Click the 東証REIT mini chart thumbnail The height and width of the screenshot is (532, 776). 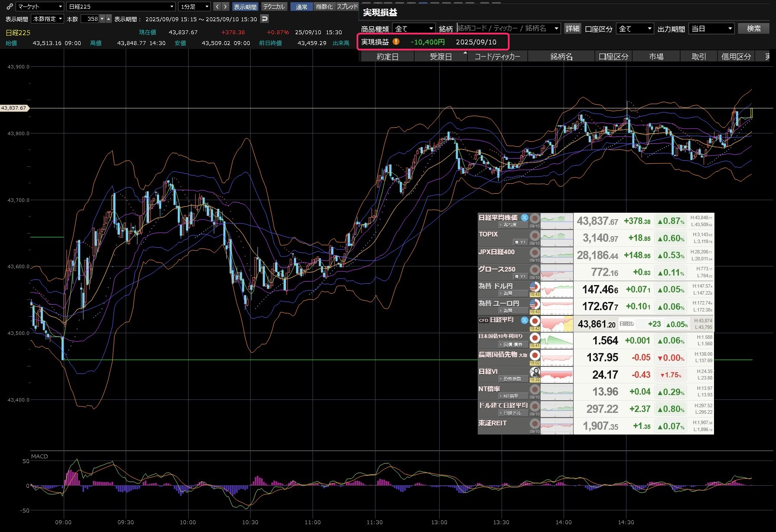557,426
